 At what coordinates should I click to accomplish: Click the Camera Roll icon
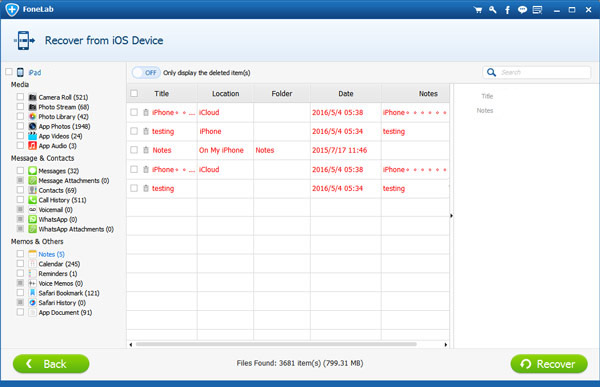(33, 97)
